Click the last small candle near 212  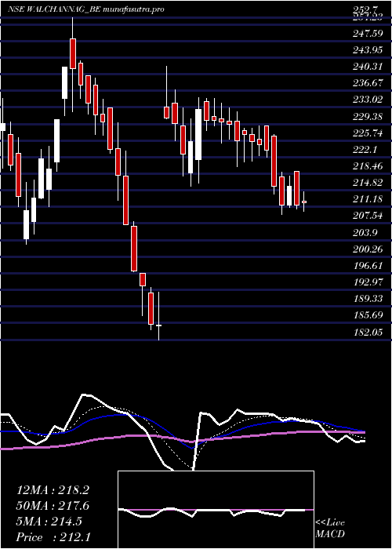[304, 202]
